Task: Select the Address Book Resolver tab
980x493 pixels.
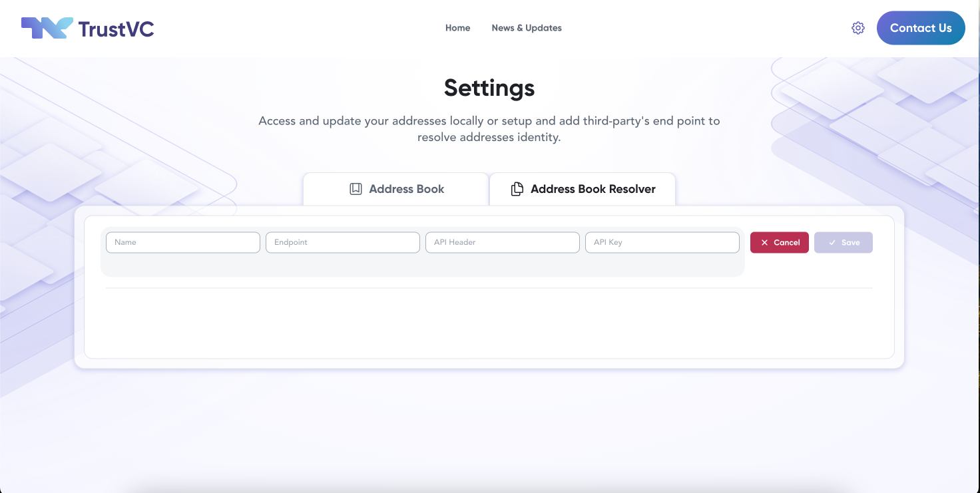Action: point(583,189)
